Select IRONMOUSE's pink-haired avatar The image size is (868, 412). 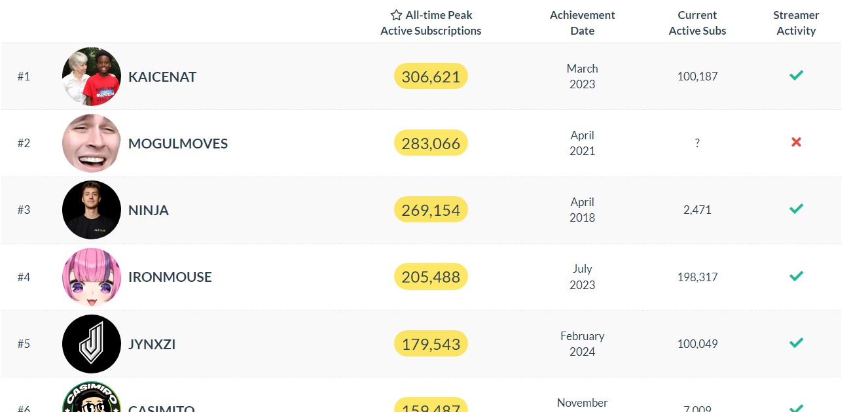pyautogui.click(x=92, y=277)
